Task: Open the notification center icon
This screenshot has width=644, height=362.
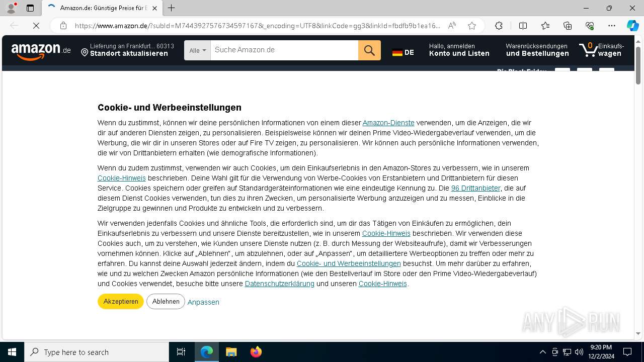Action: (x=627, y=352)
